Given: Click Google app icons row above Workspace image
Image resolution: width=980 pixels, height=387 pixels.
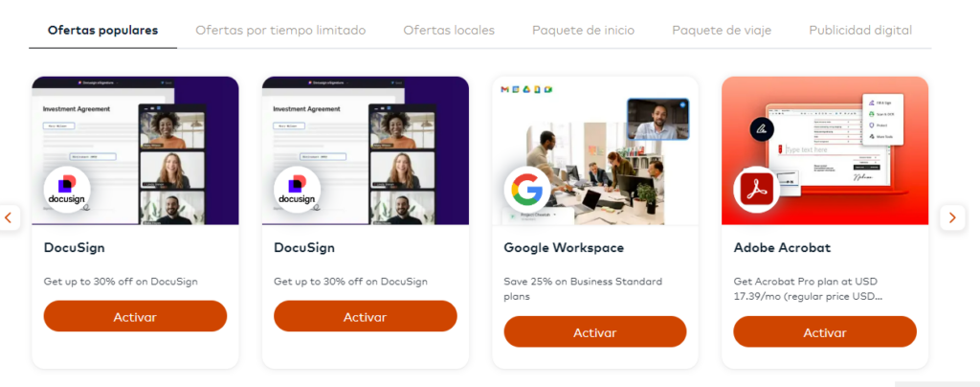Looking at the screenshot, I should coord(527,90).
